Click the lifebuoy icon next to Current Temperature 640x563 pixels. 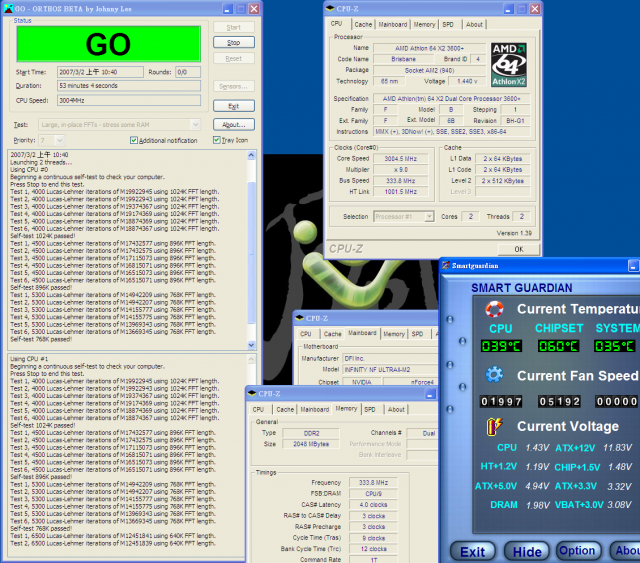(494, 309)
